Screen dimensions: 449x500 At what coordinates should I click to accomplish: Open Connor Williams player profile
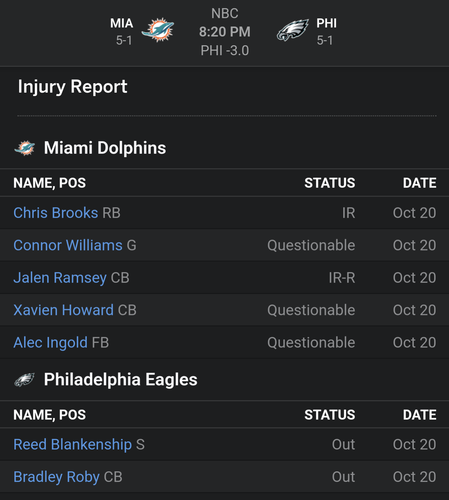tap(68, 245)
